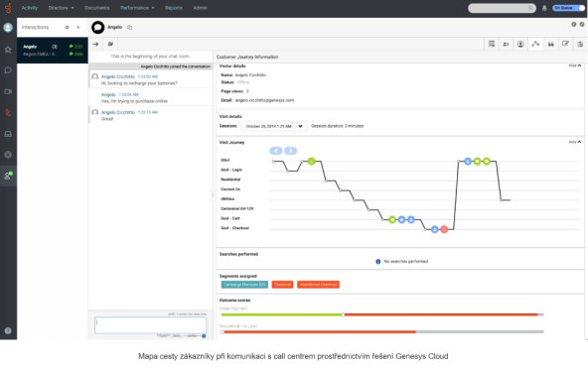Open the scripts list toolbar icon
588x368 pixels.
click(492, 44)
